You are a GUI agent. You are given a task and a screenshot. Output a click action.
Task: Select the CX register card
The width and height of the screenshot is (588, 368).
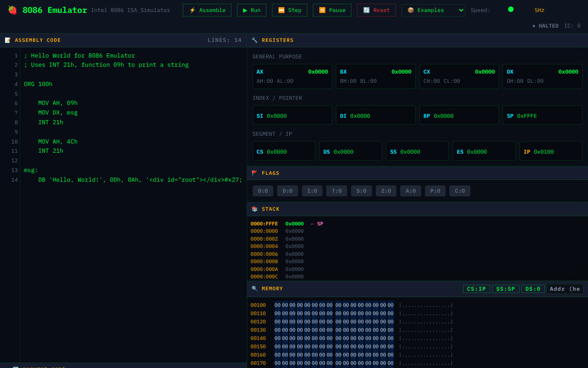point(459,76)
